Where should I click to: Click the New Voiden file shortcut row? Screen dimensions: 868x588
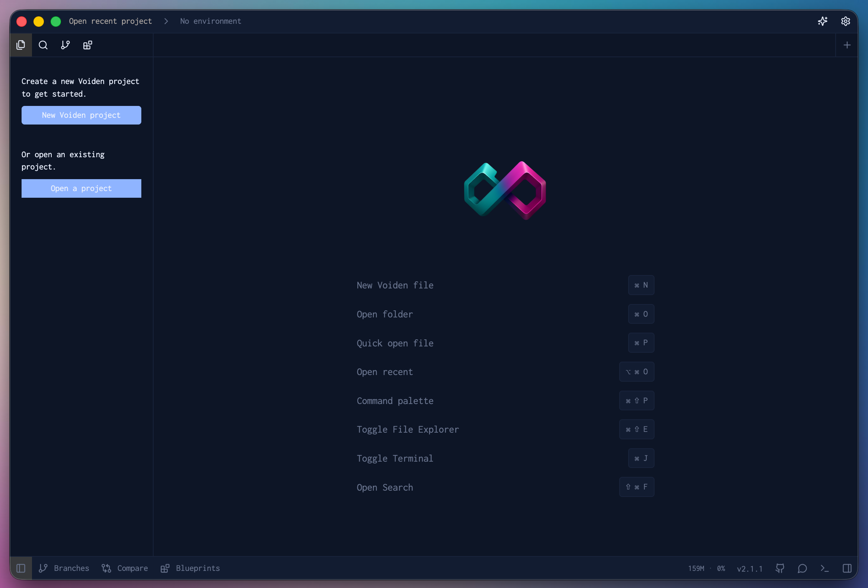coord(505,285)
